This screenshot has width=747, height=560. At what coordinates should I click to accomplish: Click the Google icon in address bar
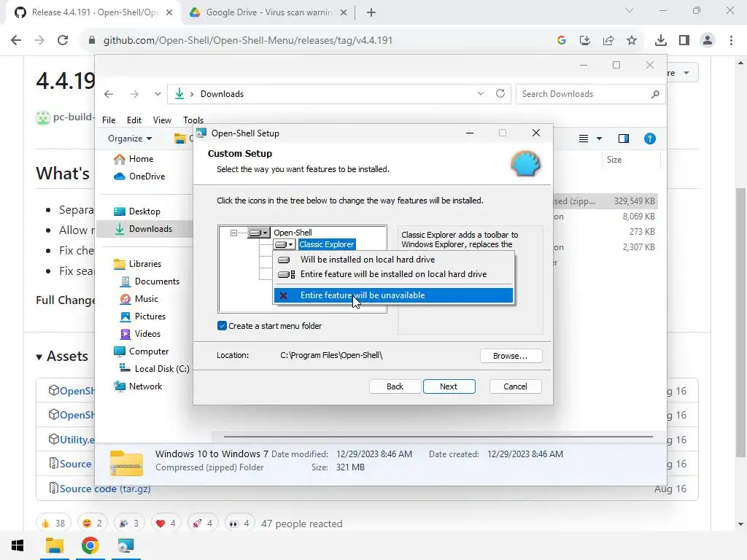561,41
